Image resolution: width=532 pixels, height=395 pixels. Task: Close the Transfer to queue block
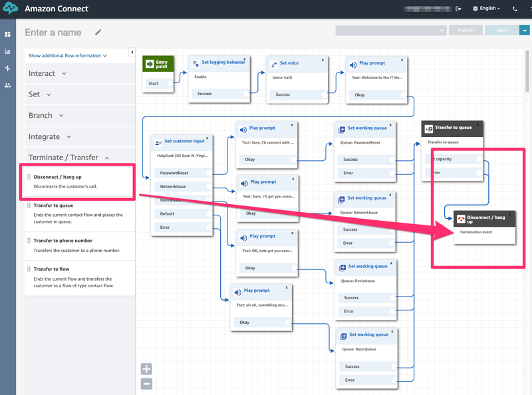478,124
